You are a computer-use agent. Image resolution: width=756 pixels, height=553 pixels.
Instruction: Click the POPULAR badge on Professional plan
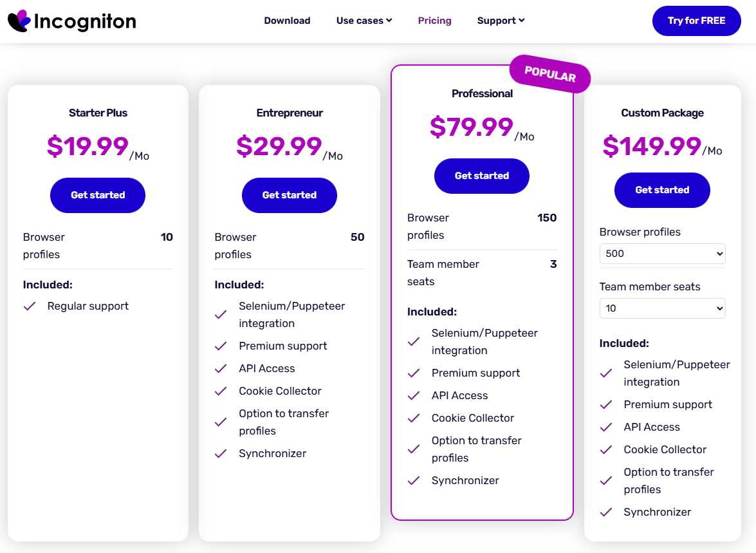pos(550,75)
